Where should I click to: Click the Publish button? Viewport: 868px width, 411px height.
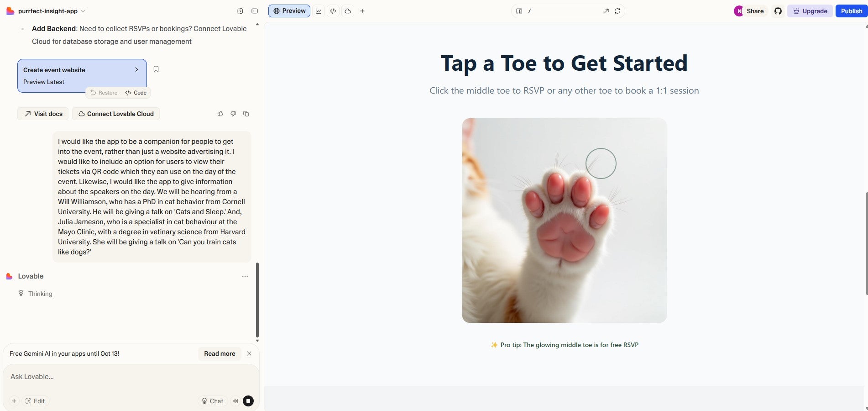[x=851, y=11]
